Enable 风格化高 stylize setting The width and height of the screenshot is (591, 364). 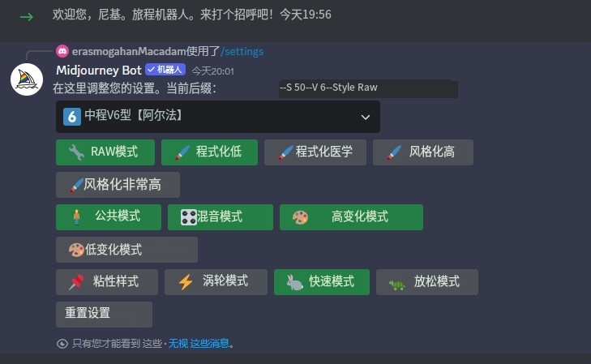click(x=423, y=152)
